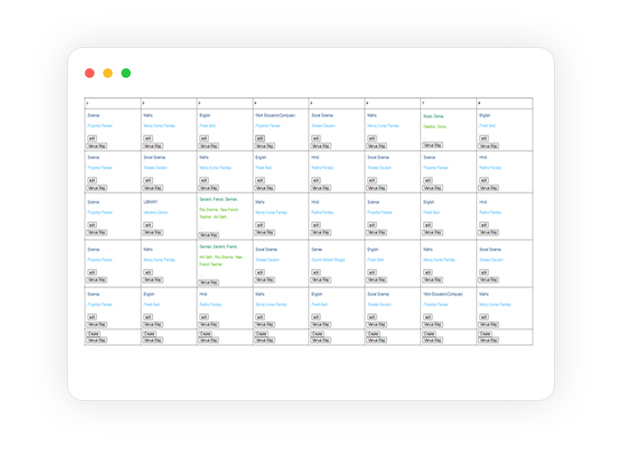Click edit in period 8 English cell
The image size is (622, 450).
pyautogui.click(x=484, y=138)
